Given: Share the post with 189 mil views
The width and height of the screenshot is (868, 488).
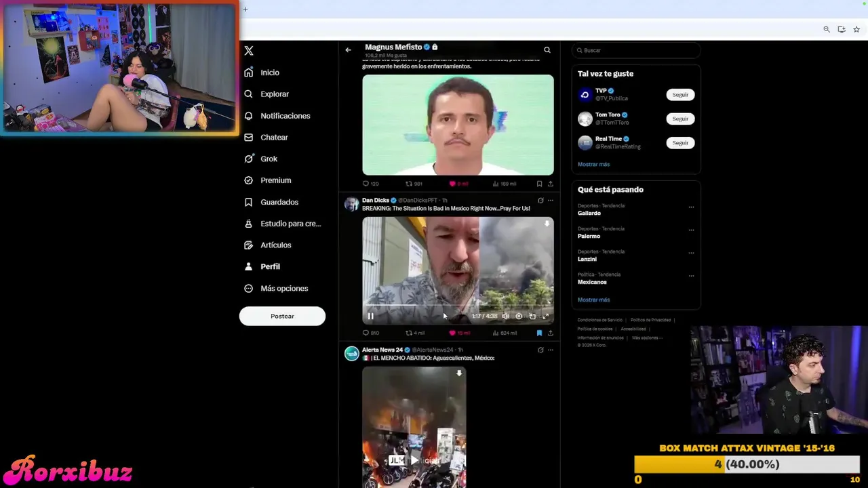Looking at the screenshot, I should pyautogui.click(x=550, y=184).
